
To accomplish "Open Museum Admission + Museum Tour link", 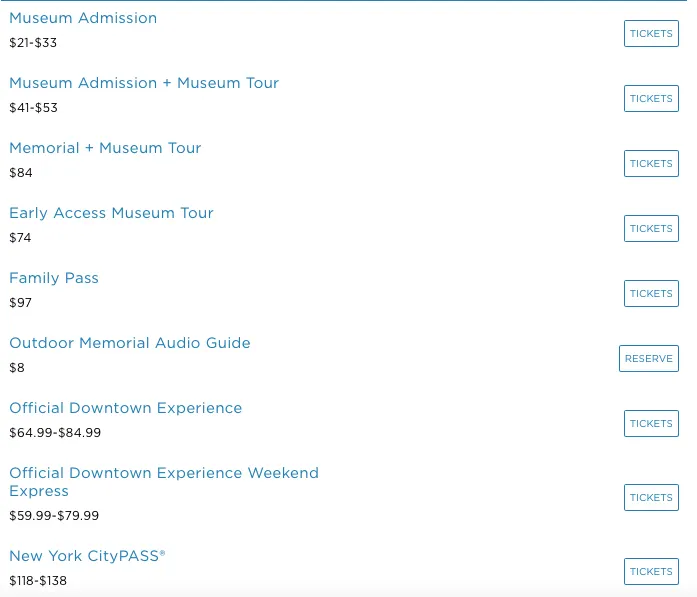I will (x=144, y=83).
